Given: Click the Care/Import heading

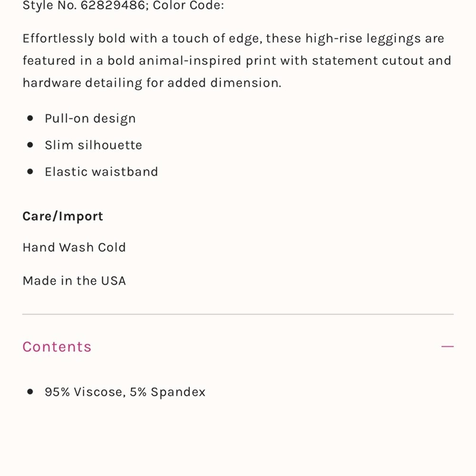Looking at the screenshot, I should (x=63, y=216).
